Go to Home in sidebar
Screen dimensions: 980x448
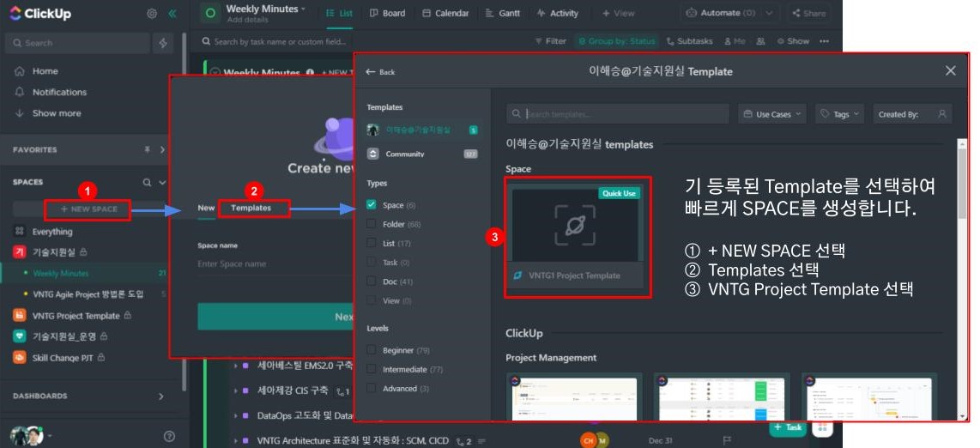(x=45, y=71)
